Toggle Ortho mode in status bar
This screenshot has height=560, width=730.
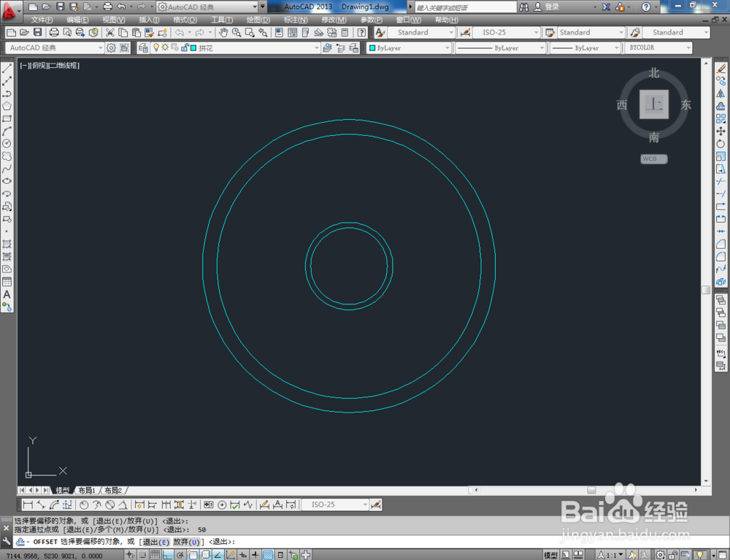(x=168, y=555)
